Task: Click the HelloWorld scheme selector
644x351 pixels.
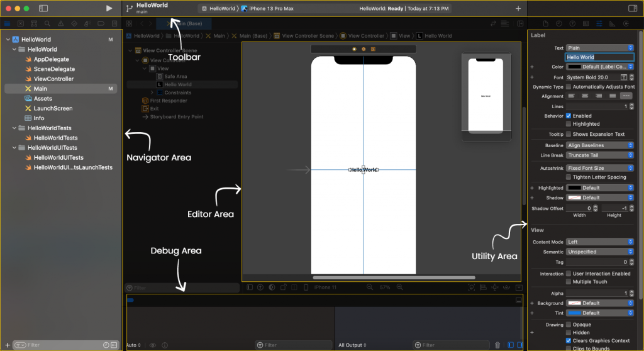Action: (218, 8)
